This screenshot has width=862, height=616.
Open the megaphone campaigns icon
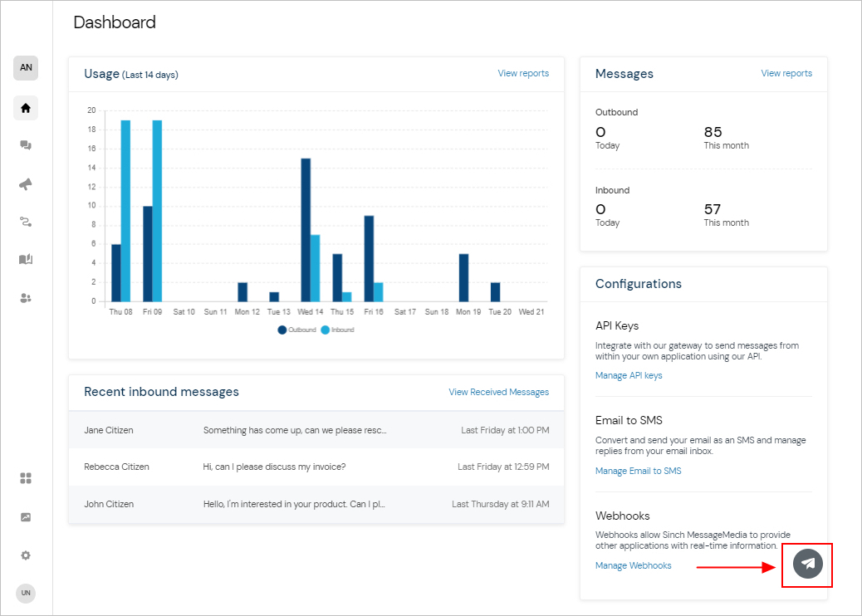point(26,184)
